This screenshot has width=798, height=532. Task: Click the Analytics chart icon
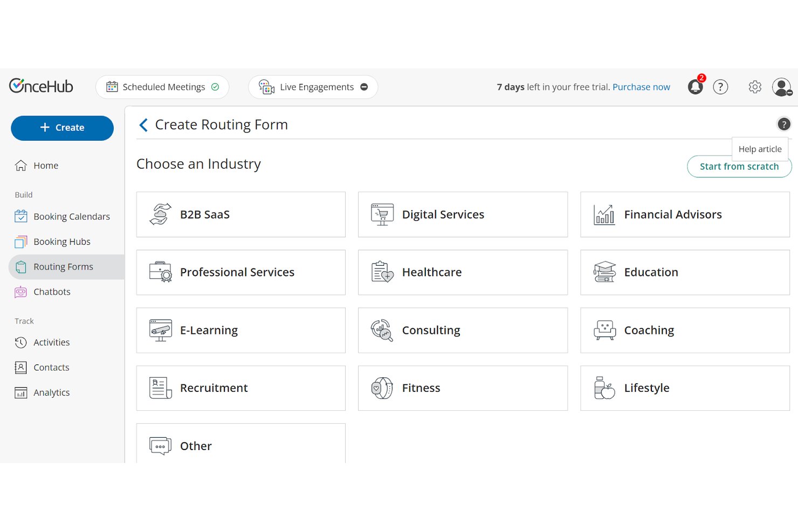tap(21, 392)
